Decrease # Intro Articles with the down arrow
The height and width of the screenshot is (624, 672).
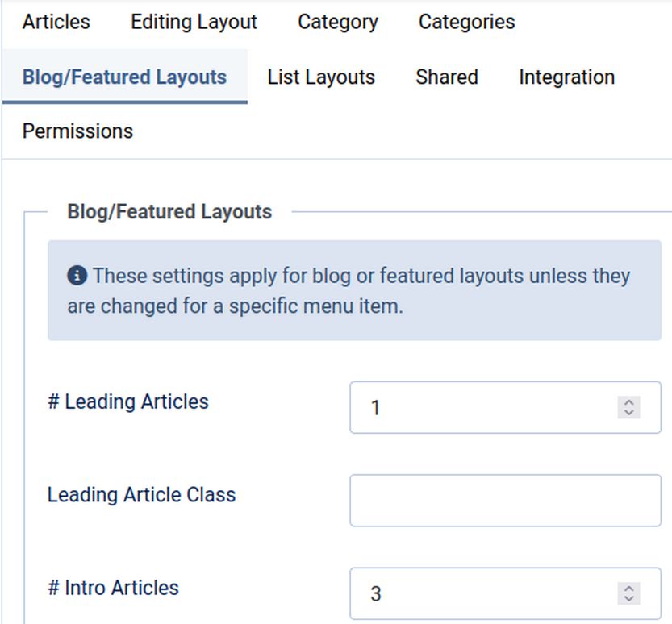[x=628, y=599]
